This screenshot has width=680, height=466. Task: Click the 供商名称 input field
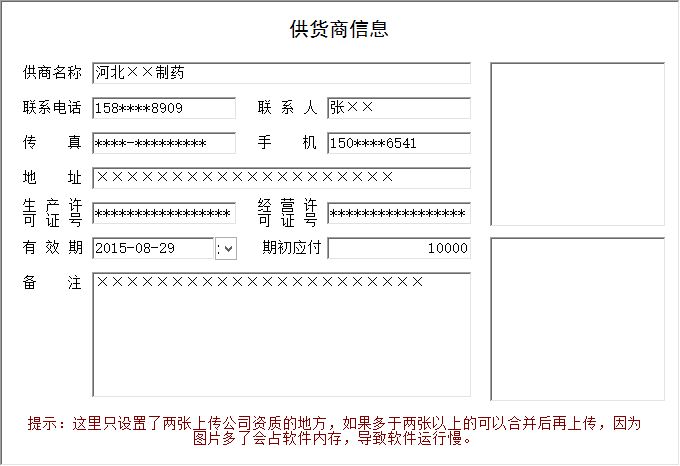coord(281,73)
